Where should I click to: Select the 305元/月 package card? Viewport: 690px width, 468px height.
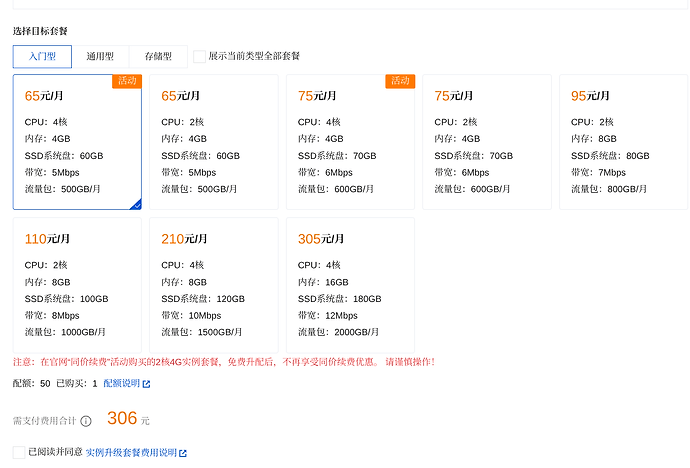[x=350, y=285]
